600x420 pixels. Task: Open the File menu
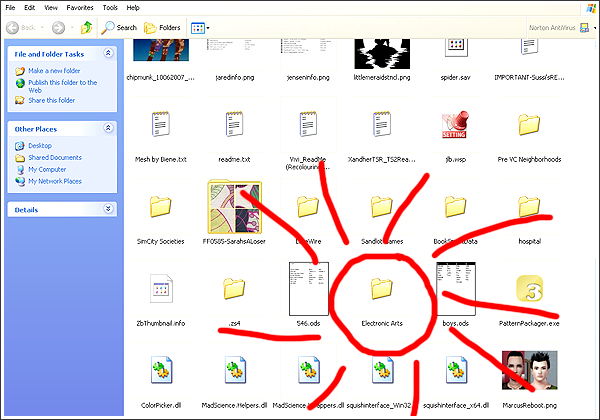coord(10,8)
